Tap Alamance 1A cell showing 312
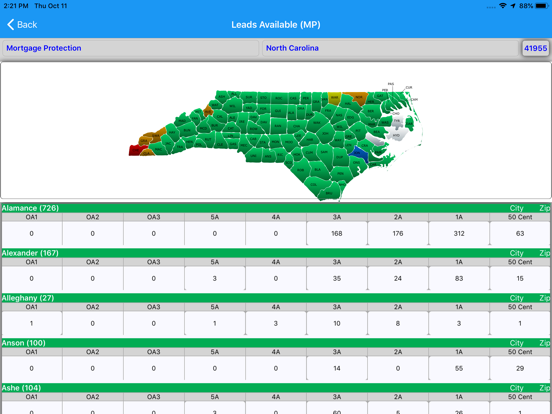 (x=459, y=233)
